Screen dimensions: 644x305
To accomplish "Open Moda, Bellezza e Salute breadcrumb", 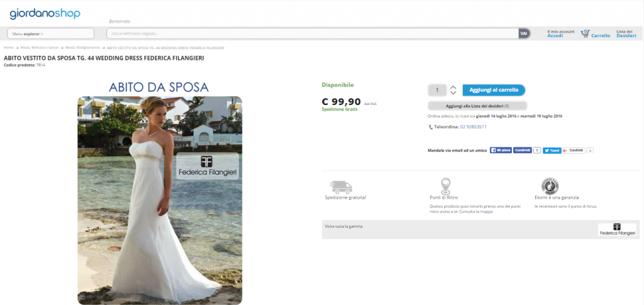I will (40, 48).
